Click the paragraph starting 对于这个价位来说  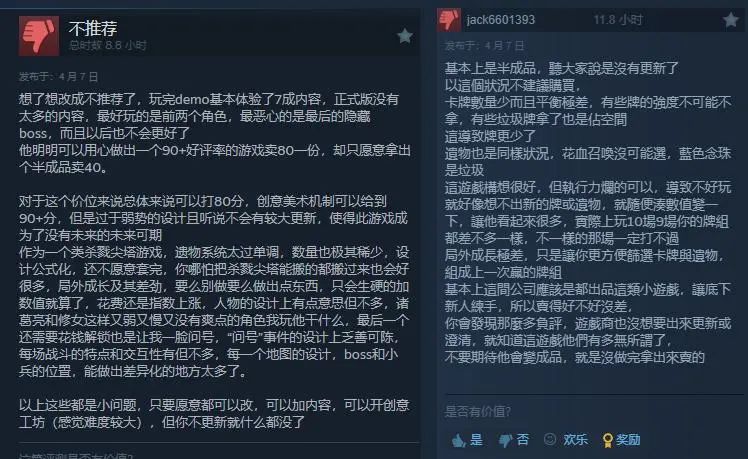click(x=214, y=286)
